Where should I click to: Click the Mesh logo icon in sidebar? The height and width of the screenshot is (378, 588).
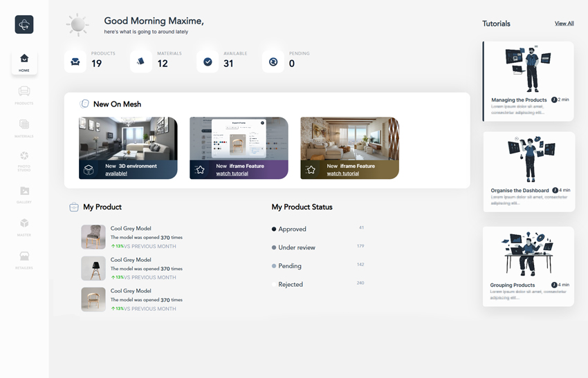tap(24, 24)
